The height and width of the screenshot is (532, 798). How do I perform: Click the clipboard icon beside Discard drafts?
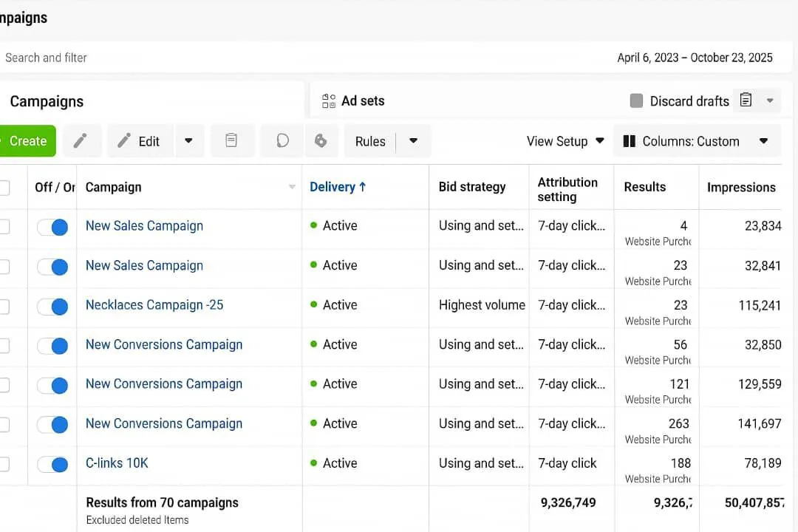point(746,100)
